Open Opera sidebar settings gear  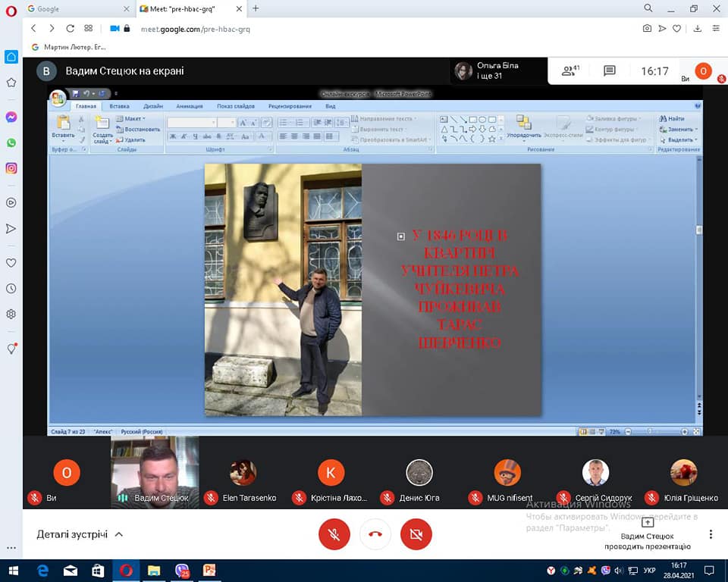point(11,314)
